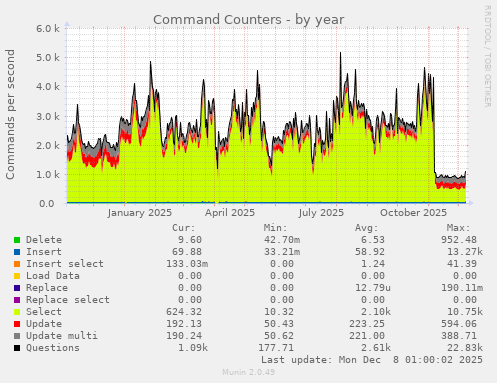Click the Load Data legend label
This screenshot has height=383, width=497.
coord(53,276)
